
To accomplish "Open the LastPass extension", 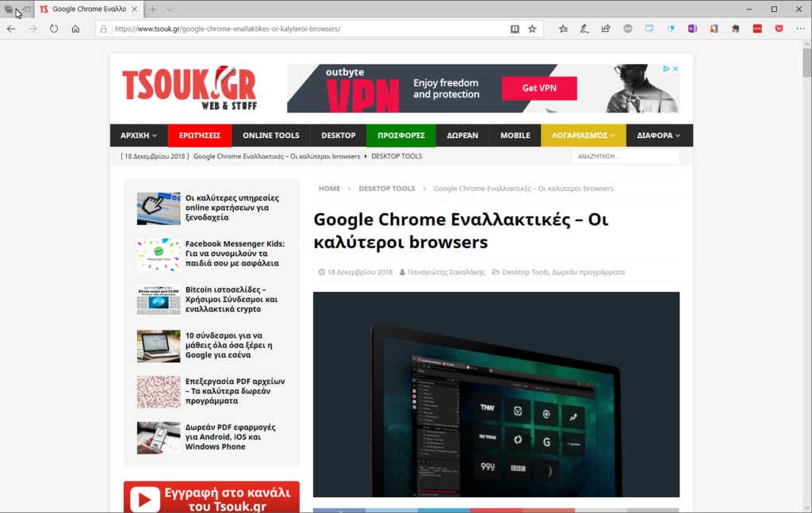I will [x=757, y=29].
